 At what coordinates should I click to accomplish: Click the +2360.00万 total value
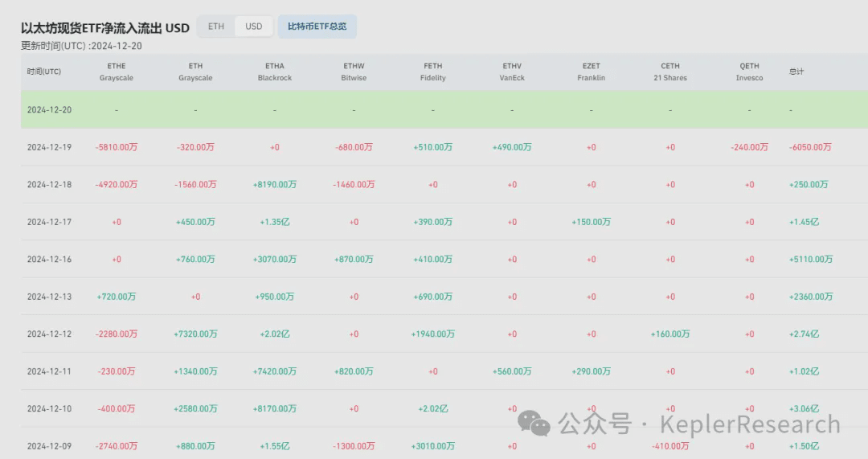pos(811,297)
